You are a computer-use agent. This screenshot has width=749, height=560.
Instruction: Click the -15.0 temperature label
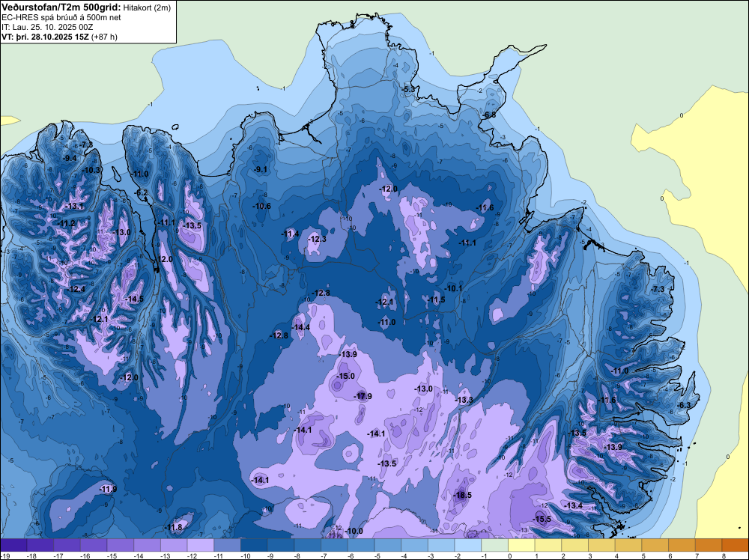click(345, 376)
